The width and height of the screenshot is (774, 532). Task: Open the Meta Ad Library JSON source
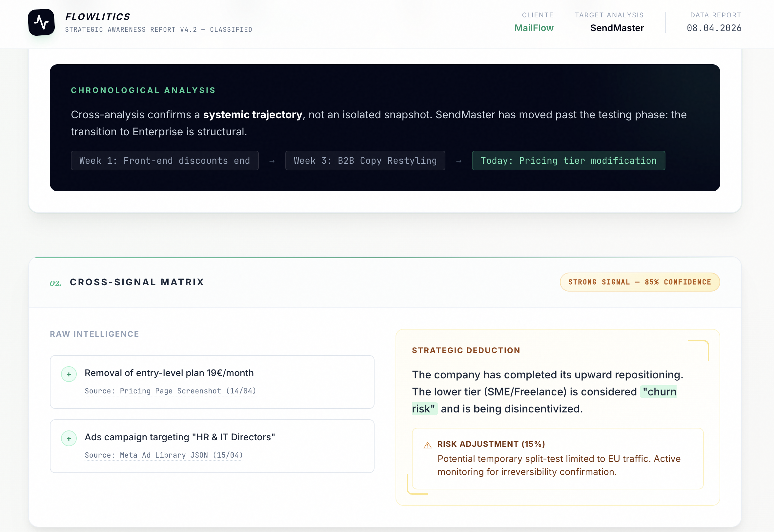tap(164, 455)
